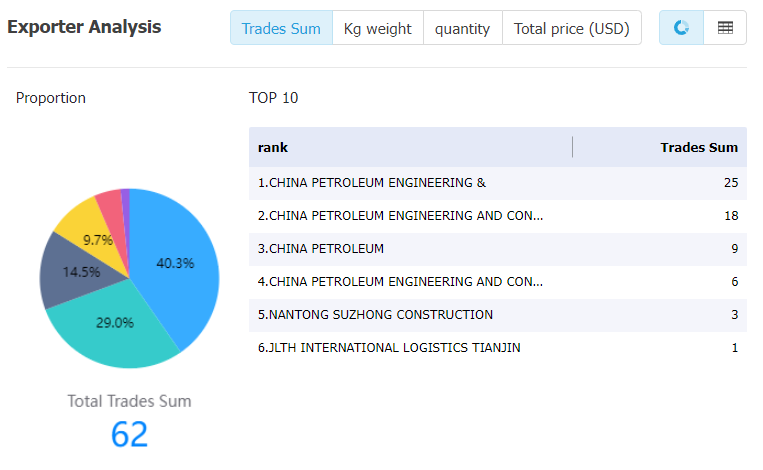This screenshot has width=763, height=470.
Task: Open 3.CHINA PETROLEUM row
Action: pyautogui.click(x=498, y=249)
